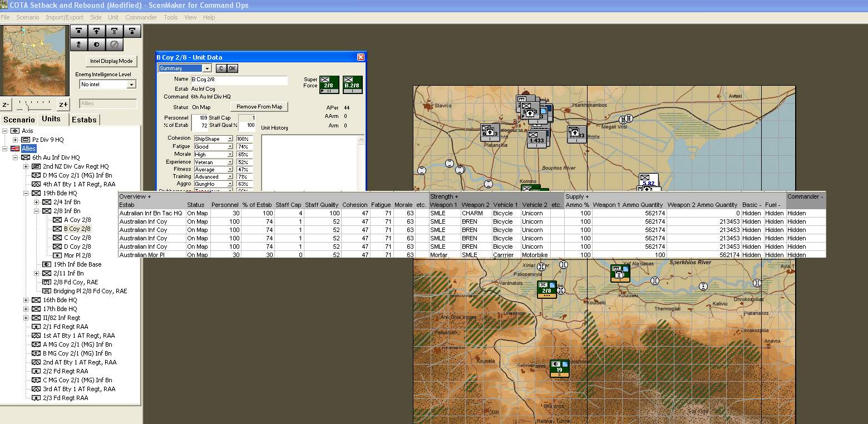
Task: Collapse the 19th Bde HQ tree node
Action: click(26, 193)
